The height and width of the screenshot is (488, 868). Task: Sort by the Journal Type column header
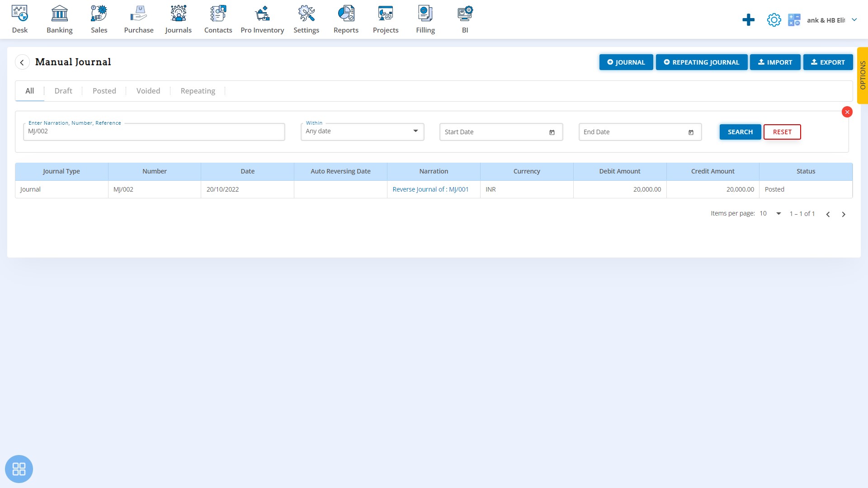point(61,171)
